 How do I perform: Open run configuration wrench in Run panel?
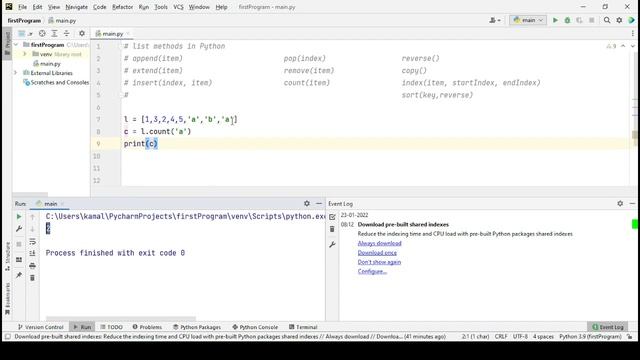19,229
